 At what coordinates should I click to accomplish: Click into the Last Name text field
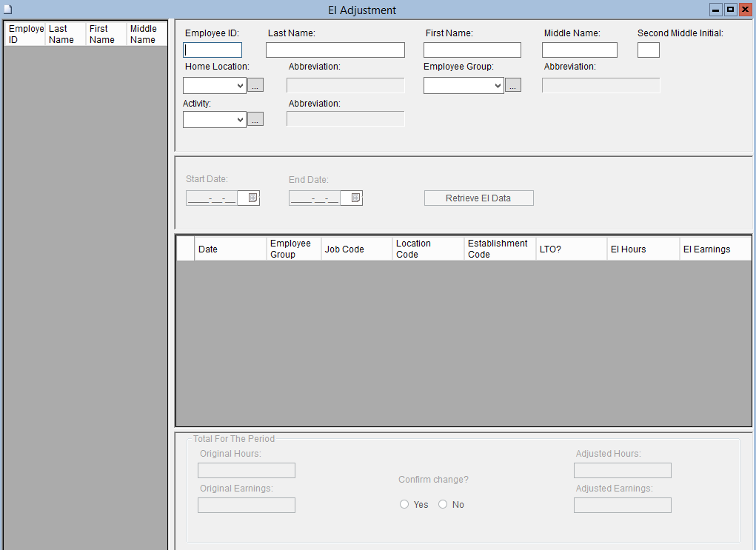(335, 50)
